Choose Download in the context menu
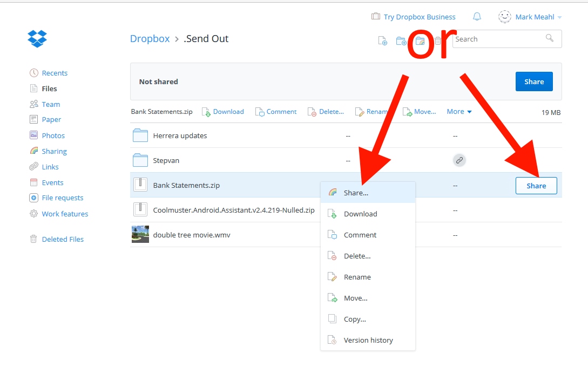The width and height of the screenshot is (588, 374). click(368, 214)
